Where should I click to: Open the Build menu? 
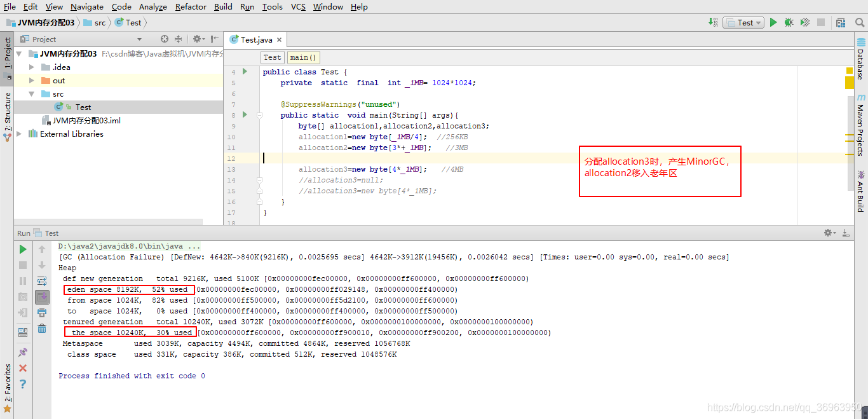point(223,6)
